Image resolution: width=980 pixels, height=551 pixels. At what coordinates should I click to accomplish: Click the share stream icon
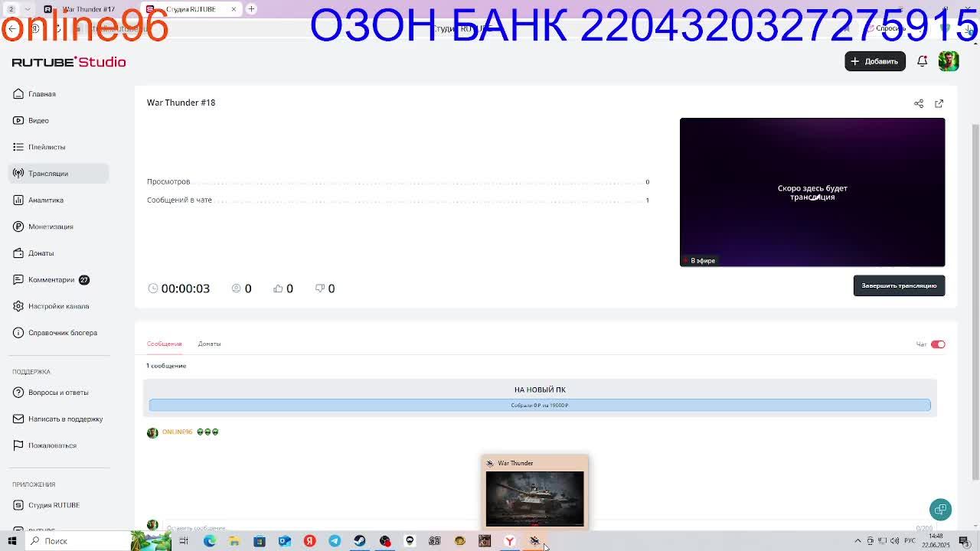coord(919,103)
